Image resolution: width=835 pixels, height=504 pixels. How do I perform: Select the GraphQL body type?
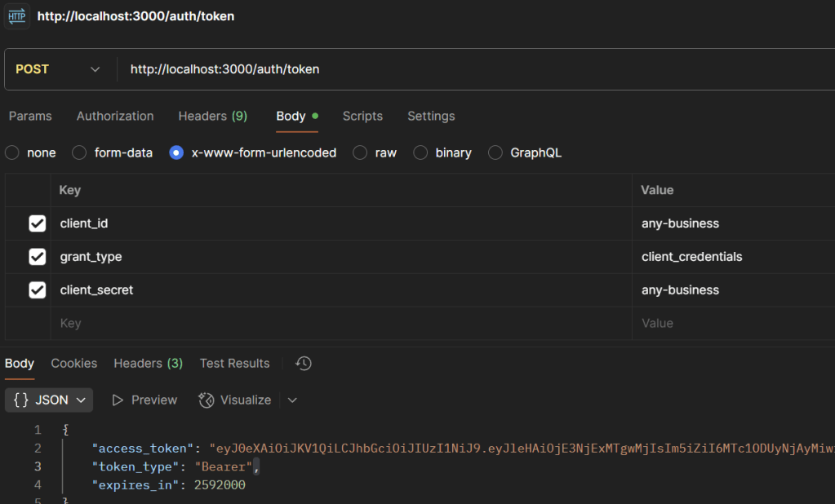pyautogui.click(x=495, y=153)
